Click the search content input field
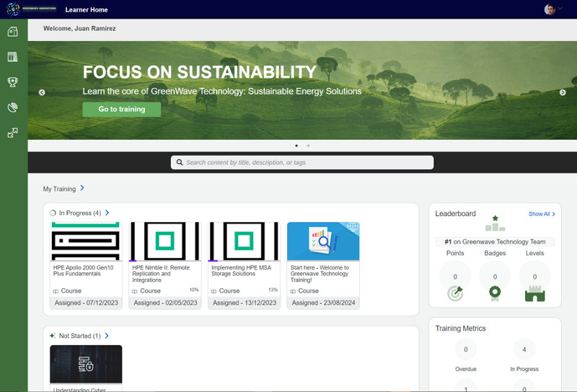This screenshot has width=577, height=392. (x=302, y=163)
